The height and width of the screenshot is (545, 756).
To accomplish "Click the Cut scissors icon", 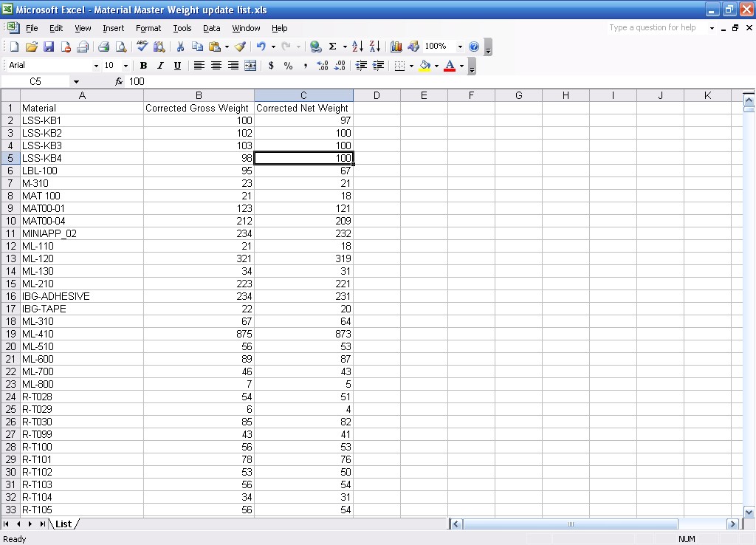I will pyautogui.click(x=179, y=47).
